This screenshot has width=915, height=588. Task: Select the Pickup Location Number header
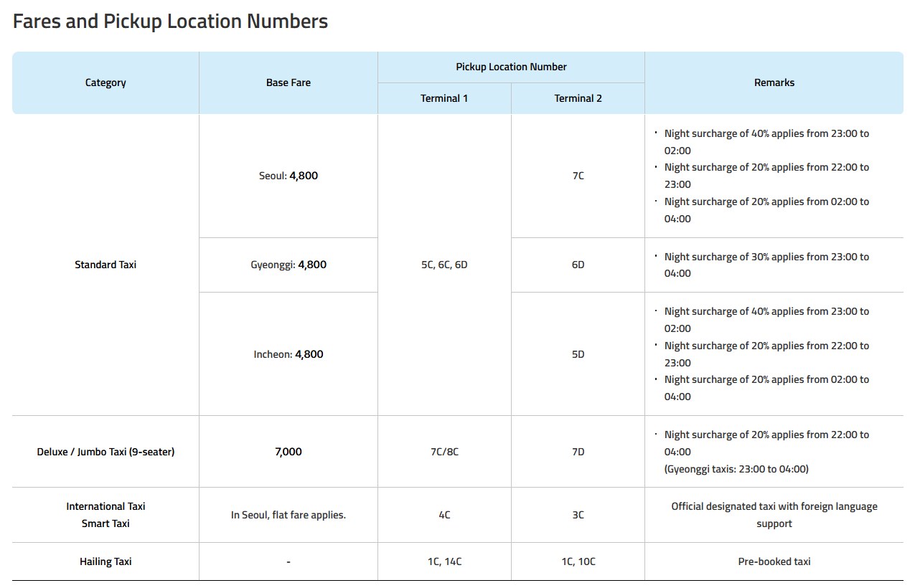(x=511, y=67)
